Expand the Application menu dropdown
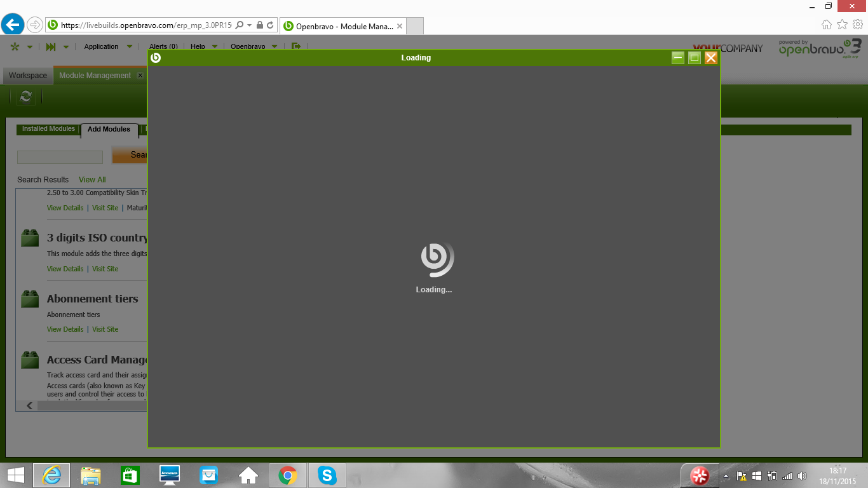This screenshot has width=868, height=488. 130,46
